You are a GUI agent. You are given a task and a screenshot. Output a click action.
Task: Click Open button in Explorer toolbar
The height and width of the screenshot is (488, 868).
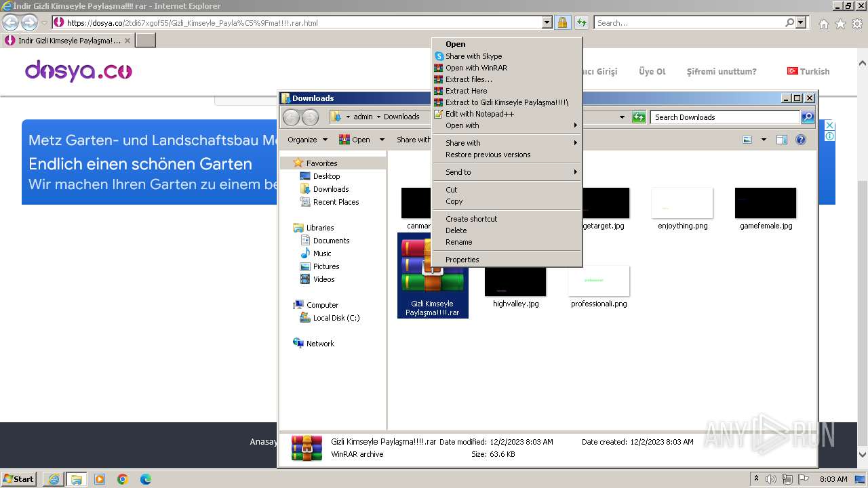click(355, 140)
